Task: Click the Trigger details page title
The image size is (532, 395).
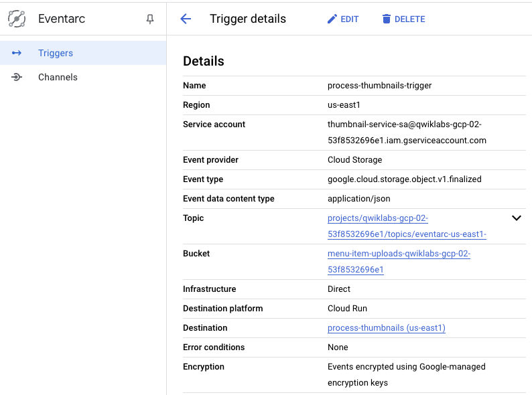Action: point(248,19)
